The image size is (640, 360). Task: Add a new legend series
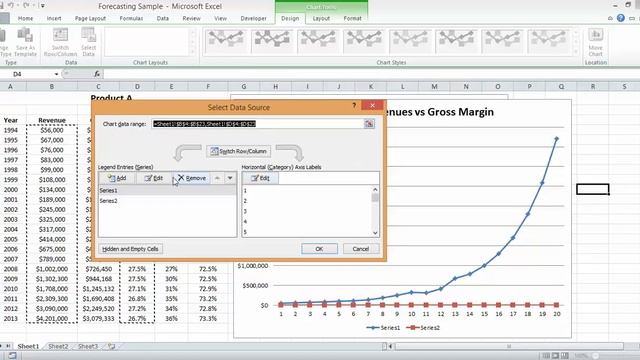(x=117, y=178)
